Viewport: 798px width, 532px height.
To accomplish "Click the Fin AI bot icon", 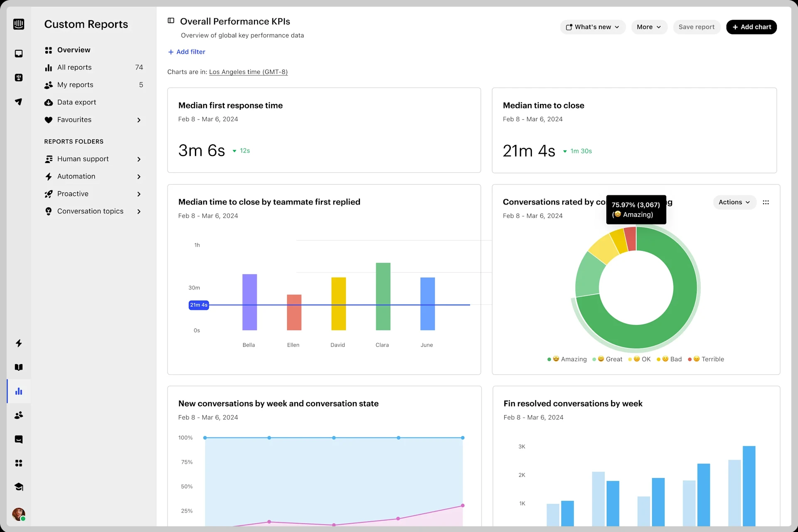I will (x=19, y=78).
